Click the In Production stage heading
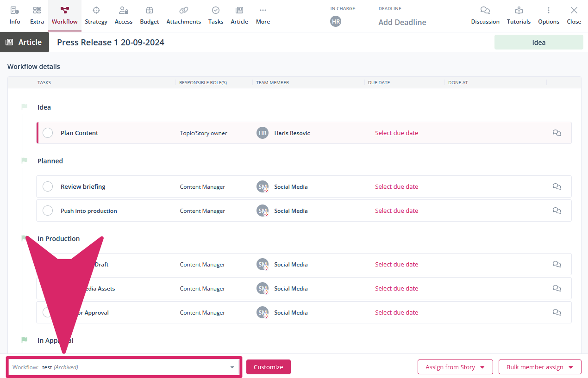The image size is (588, 378). 59,239
